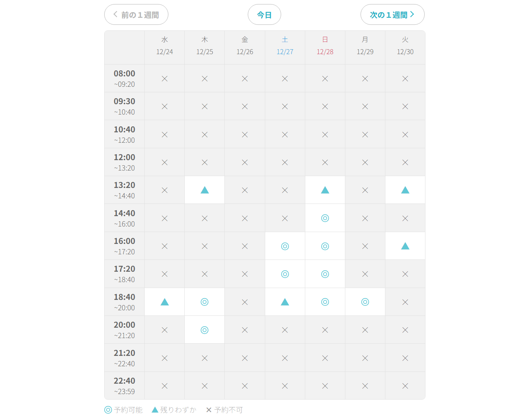
Task: Advance to next week with 次の1週間
Action: coord(392,15)
